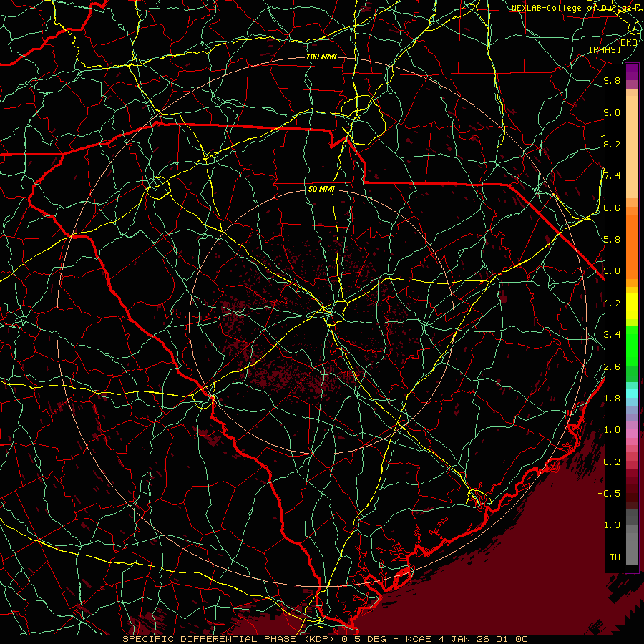Click the TH threshold label on the scale
Image resolution: width=644 pixels, height=644 pixels.
615,557
